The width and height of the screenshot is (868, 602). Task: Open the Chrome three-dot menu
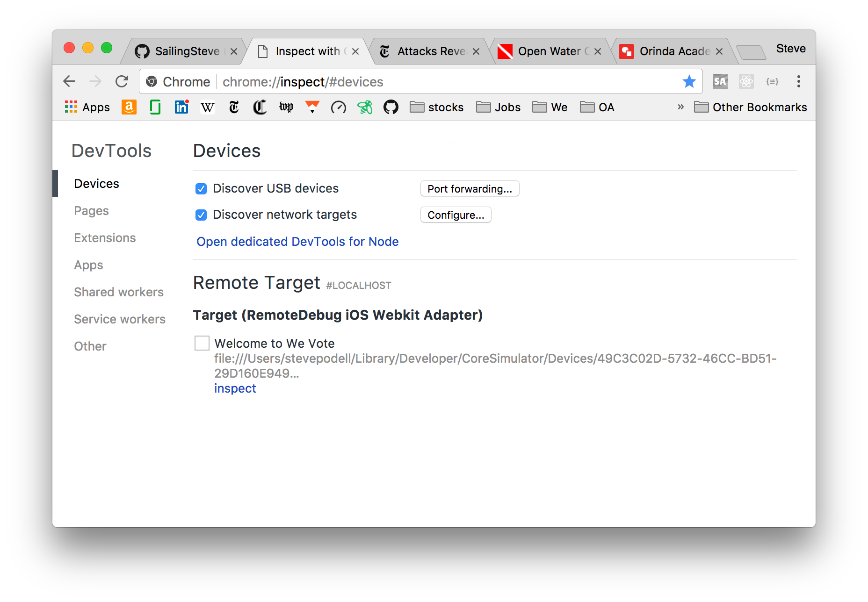pos(799,81)
